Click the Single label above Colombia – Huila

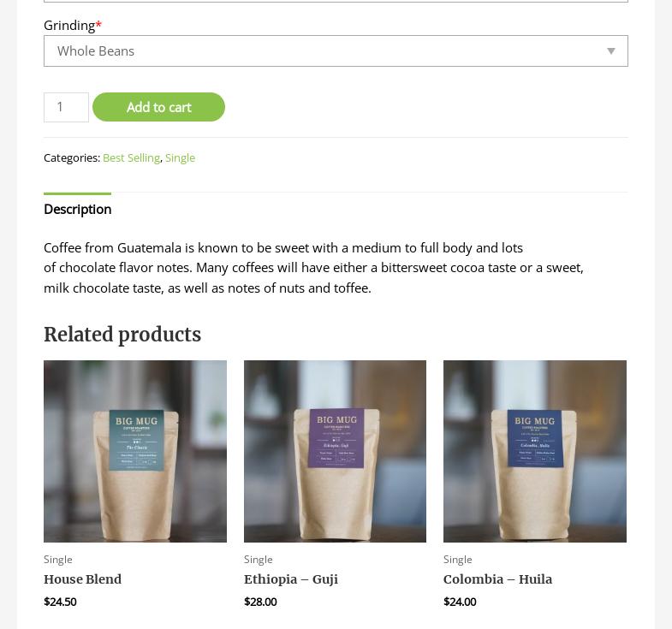point(458,559)
